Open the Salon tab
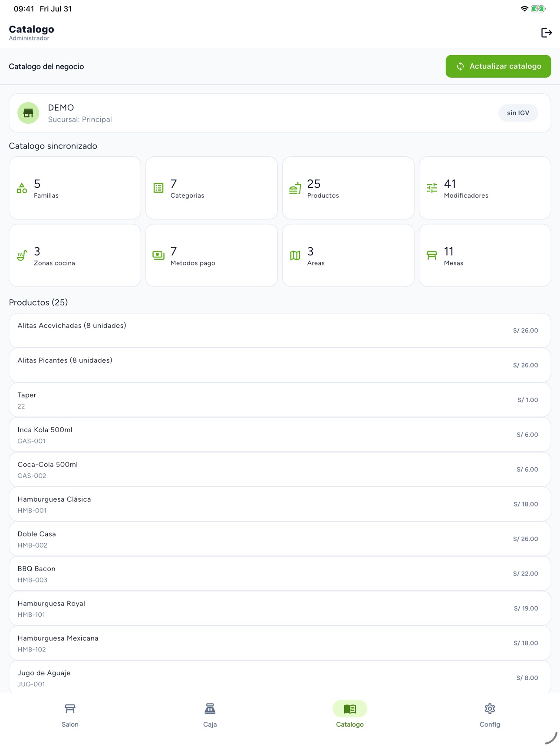This screenshot has height=747, width=560. point(70,715)
